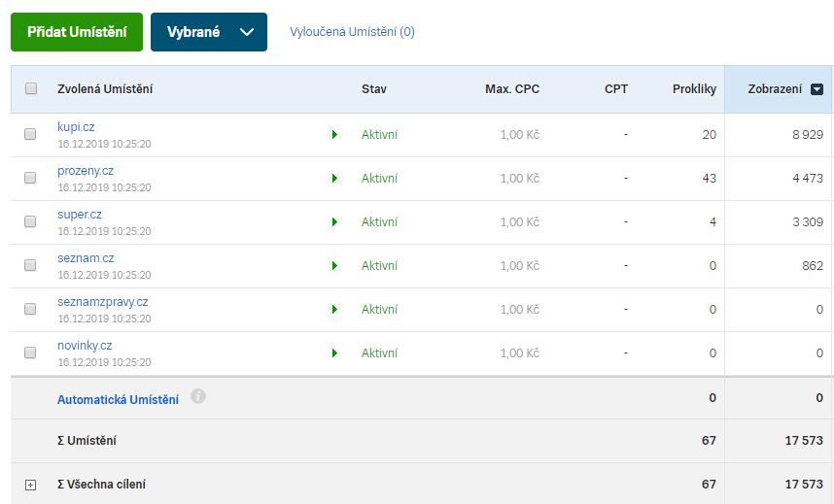Click Aktivní status of seznamzpravy.cz
This screenshot has height=504, width=834.
coord(379,309)
